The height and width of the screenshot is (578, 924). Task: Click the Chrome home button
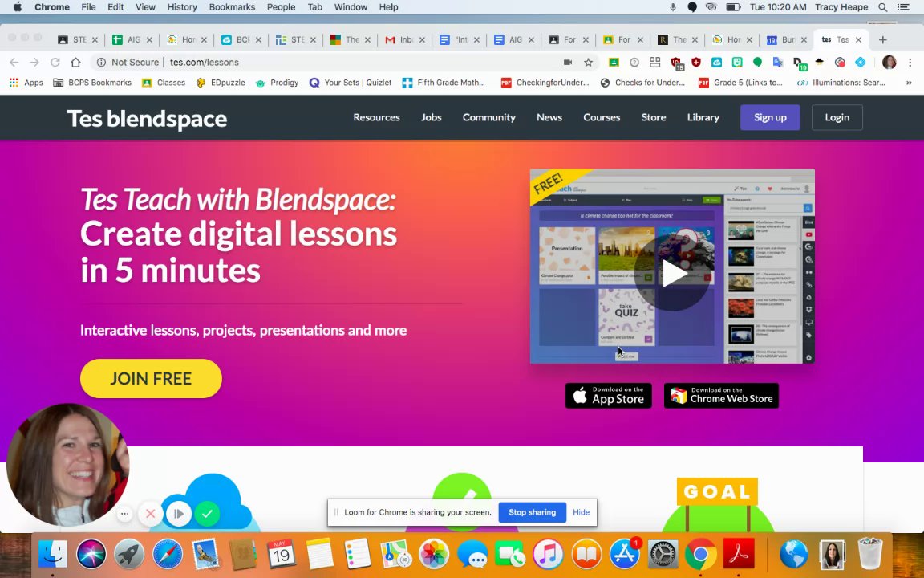click(75, 63)
